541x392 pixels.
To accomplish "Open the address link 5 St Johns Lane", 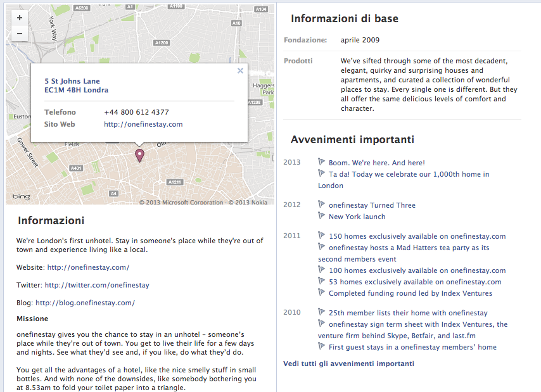I will (x=76, y=85).
